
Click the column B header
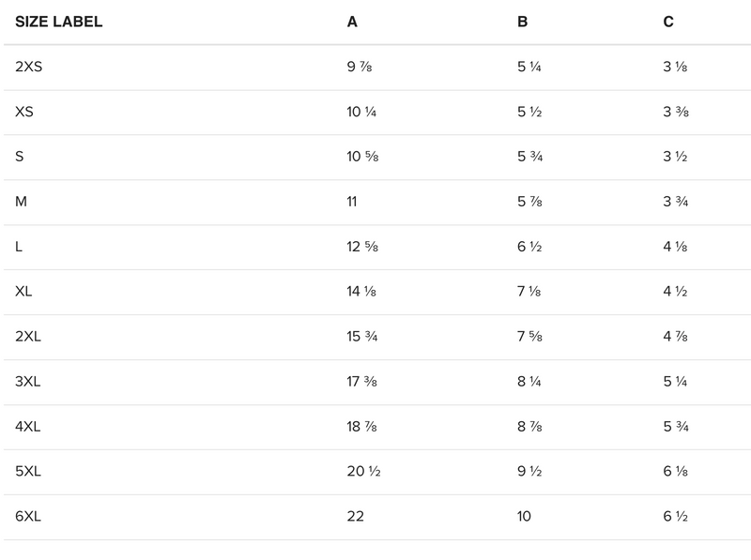coord(522,23)
